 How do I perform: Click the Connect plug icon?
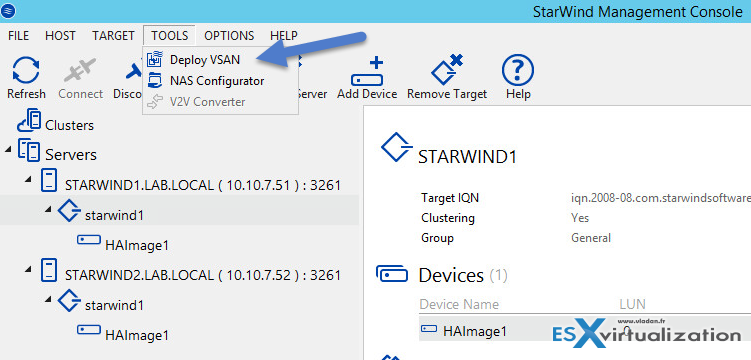(x=80, y=70)
